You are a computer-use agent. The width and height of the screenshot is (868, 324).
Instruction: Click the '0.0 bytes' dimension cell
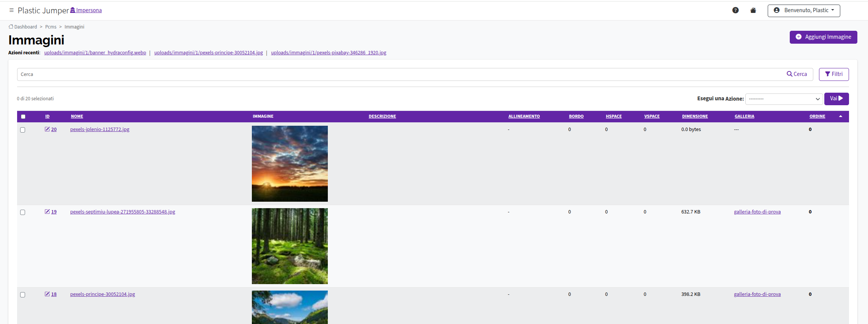tap(691, 130)
